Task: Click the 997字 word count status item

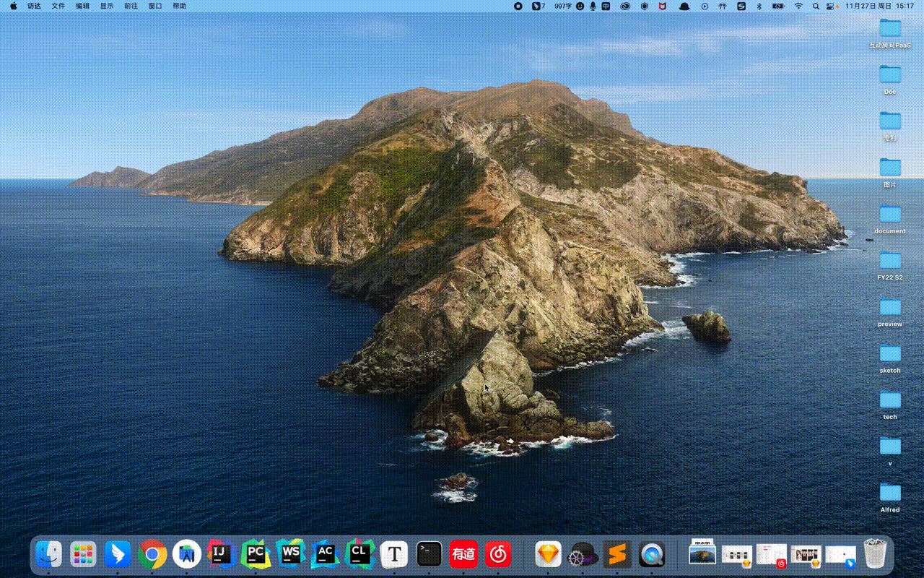Action: pos(563,6)
